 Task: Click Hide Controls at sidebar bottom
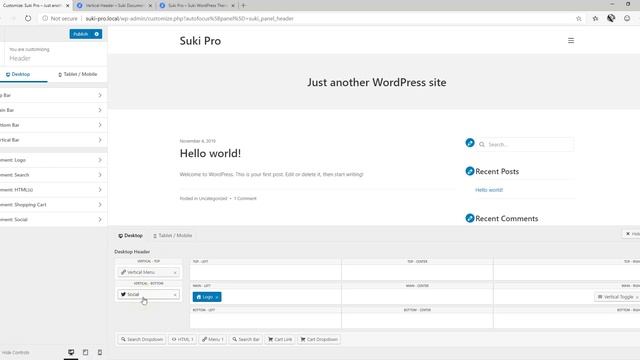pos(16,353)
